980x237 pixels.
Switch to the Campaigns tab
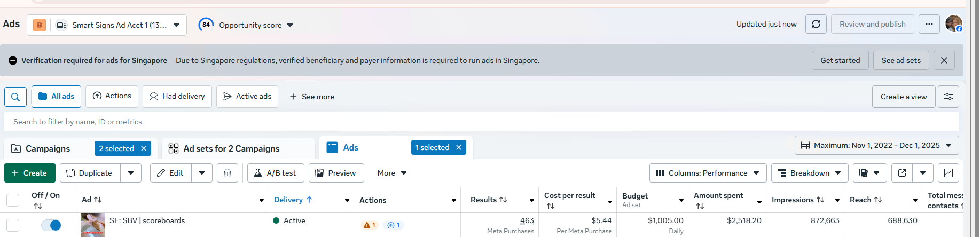pyautogui.click(x=48, y=148)
